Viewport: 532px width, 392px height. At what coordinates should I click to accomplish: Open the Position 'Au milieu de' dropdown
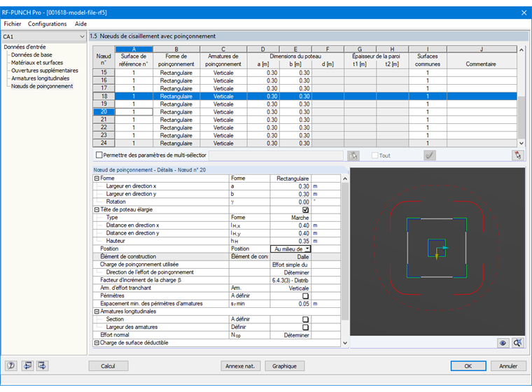(x=307, y=248)
